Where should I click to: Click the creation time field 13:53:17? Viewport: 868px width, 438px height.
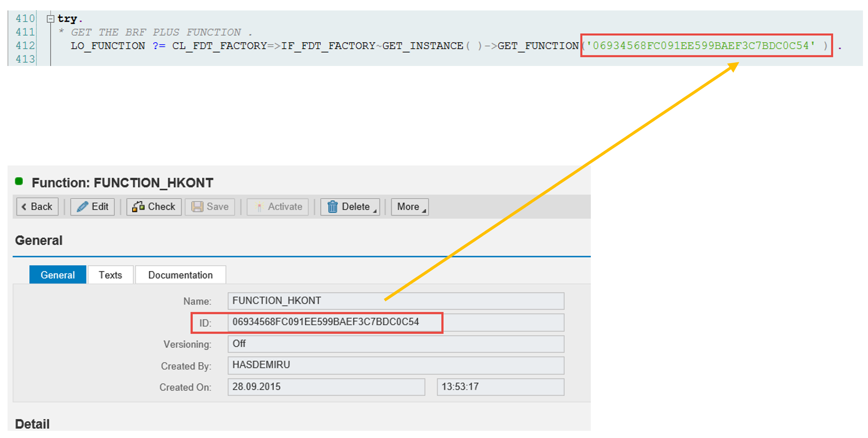pos(500,387)
